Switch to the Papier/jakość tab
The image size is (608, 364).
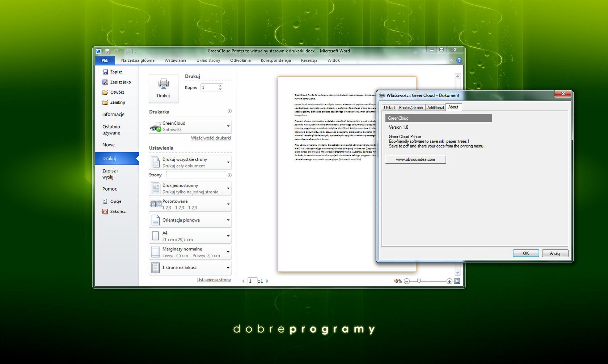tap(411, 108)
